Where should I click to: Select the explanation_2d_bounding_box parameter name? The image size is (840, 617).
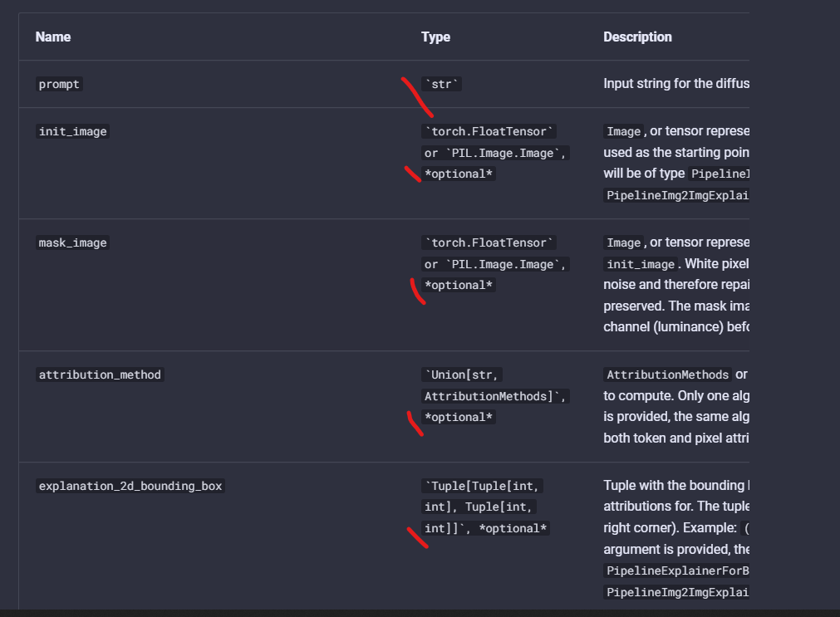130,486
